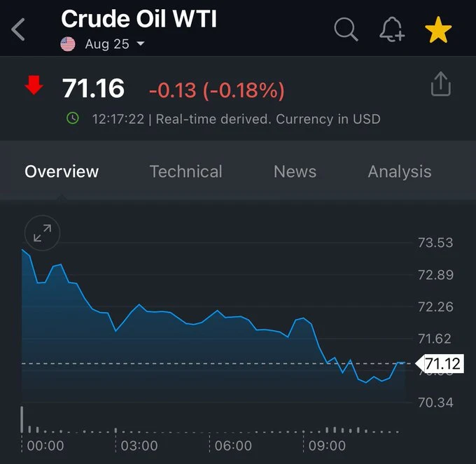Tap the green clock icon

pos(73,118)
